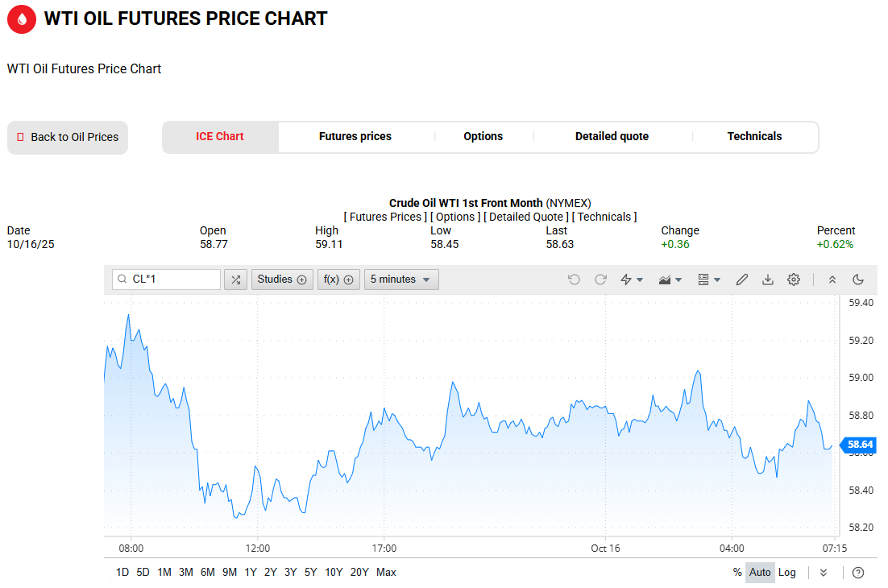Collapse the toolbar with double up chevron

[832, 280]
